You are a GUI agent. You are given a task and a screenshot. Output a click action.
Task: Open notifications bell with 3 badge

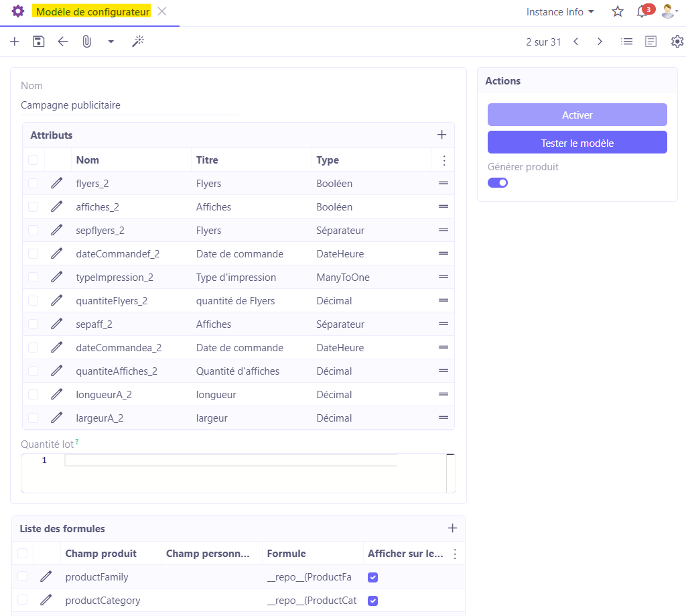pyautogui.click(x=644, y=11)
